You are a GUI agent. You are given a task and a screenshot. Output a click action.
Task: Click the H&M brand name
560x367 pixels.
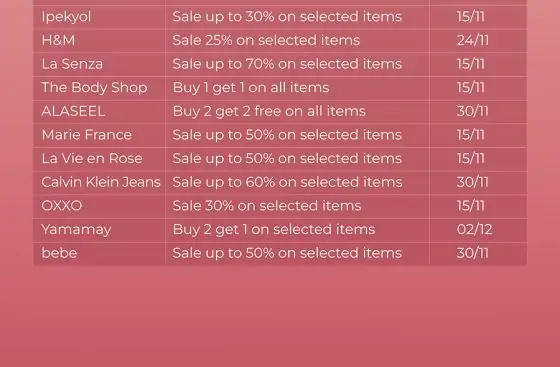(x=58, y=40)
